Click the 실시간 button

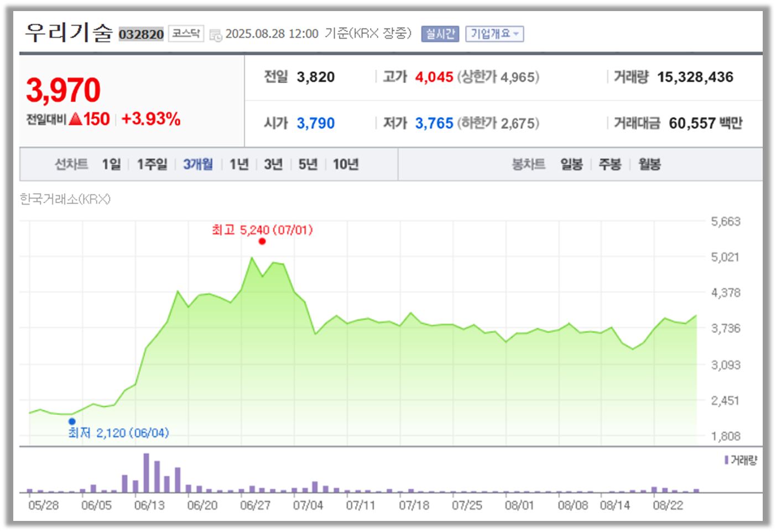pyautogui.click(x=440, y=34)
